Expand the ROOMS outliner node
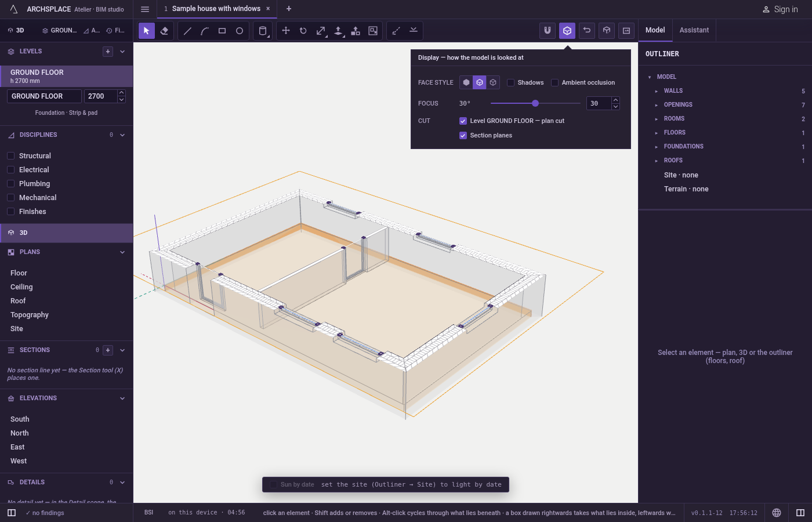This screenshot has height=522, width=812. tap(657, 119)
